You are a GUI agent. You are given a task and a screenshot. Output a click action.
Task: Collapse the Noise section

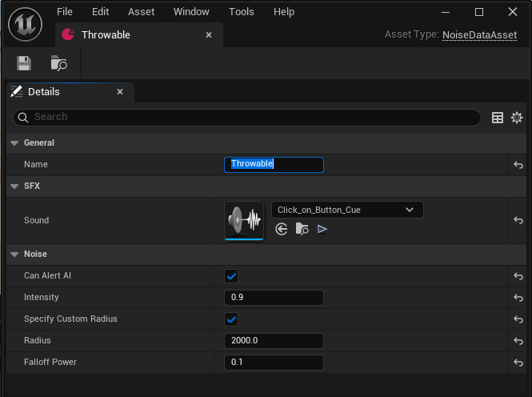(14, 255)
